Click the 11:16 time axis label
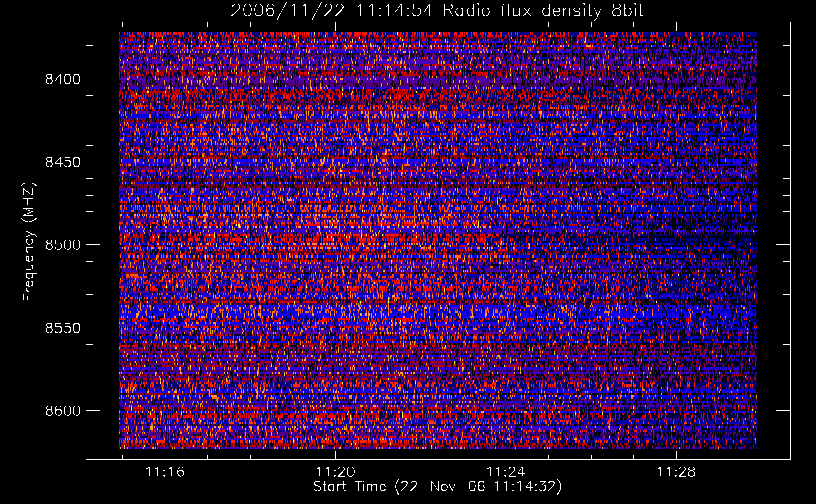Viewport: 816px width, 504px height. coord(165,472)
